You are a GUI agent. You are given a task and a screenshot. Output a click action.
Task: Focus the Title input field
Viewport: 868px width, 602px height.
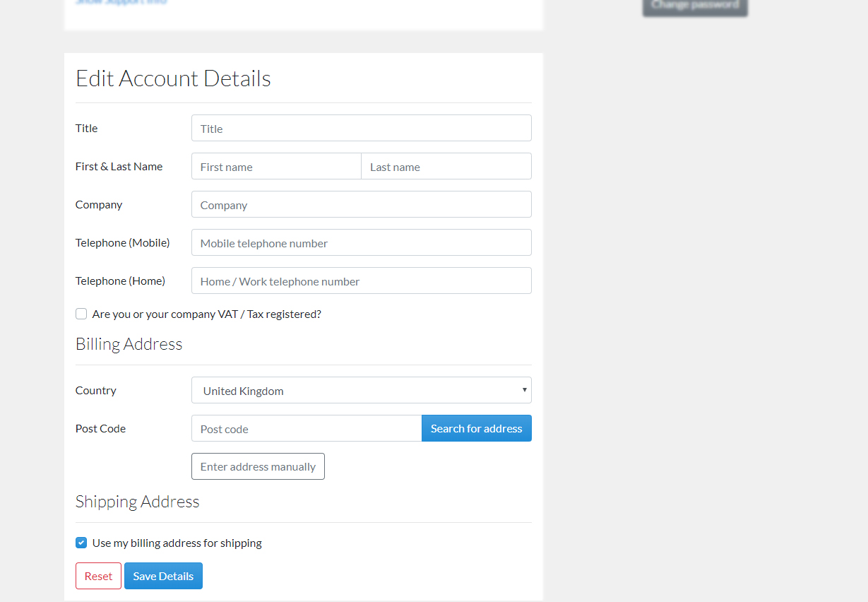(361, 129)
